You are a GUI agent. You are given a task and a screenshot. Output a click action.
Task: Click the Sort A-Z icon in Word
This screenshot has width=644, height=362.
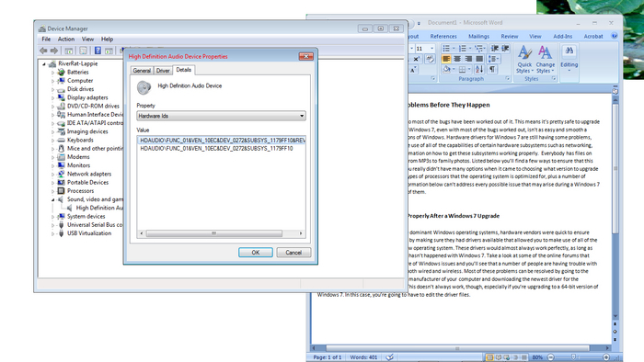click(x=479, y=69)
